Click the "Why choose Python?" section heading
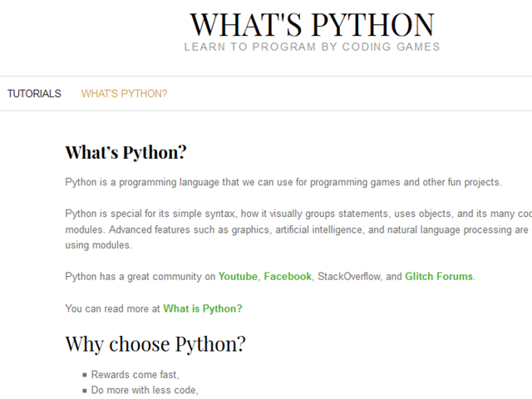The width and height of the screenshot is (532, 399). click(x=155, y=344)
